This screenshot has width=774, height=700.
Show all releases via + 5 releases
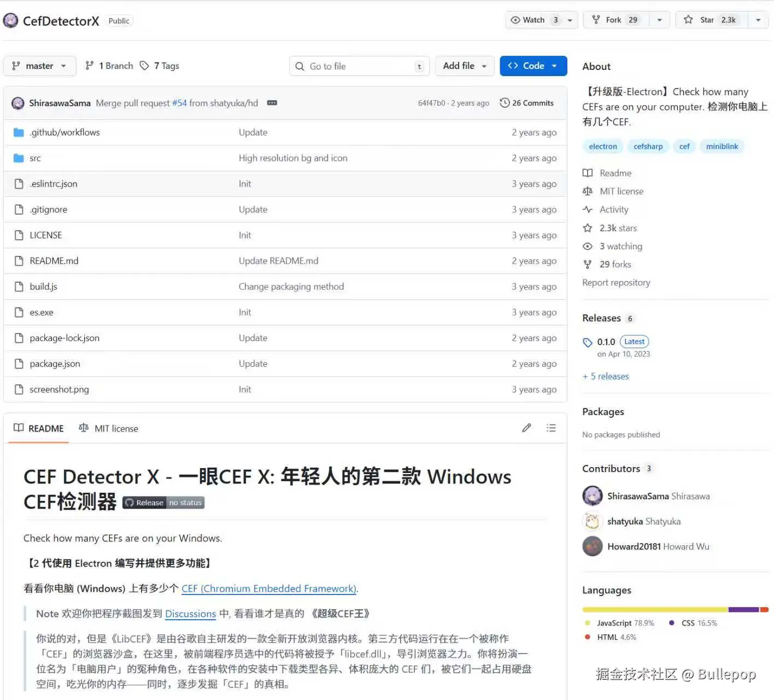(606, 376)
